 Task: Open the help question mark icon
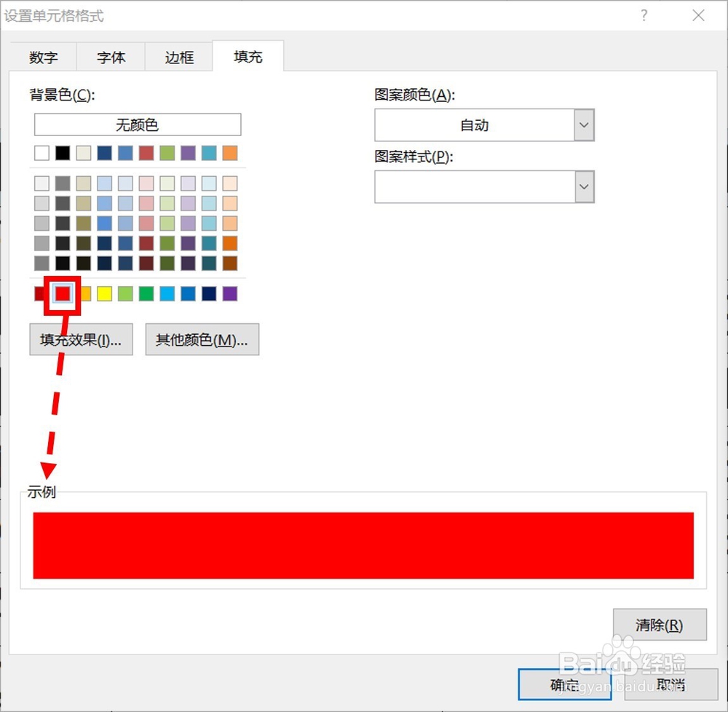point(644,16)
